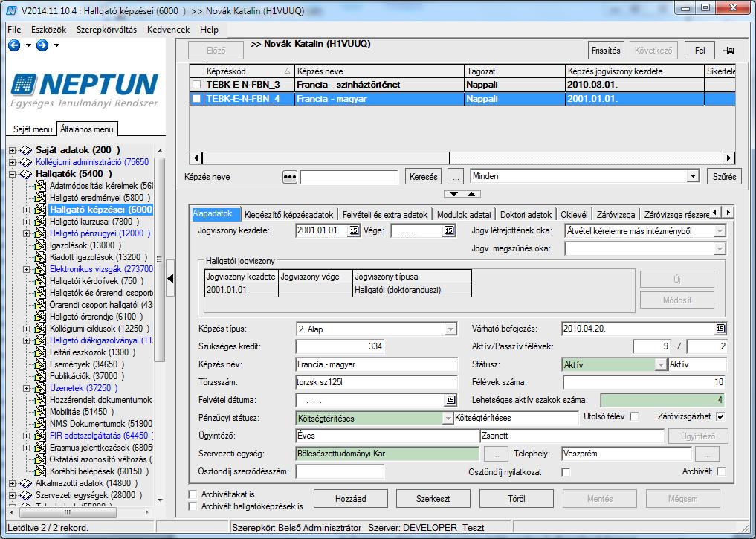The height and width of the screenshot is (539, 756).
Task: Click the left tree horizontal scrollbar thumb
Action: tap(67, 512)
